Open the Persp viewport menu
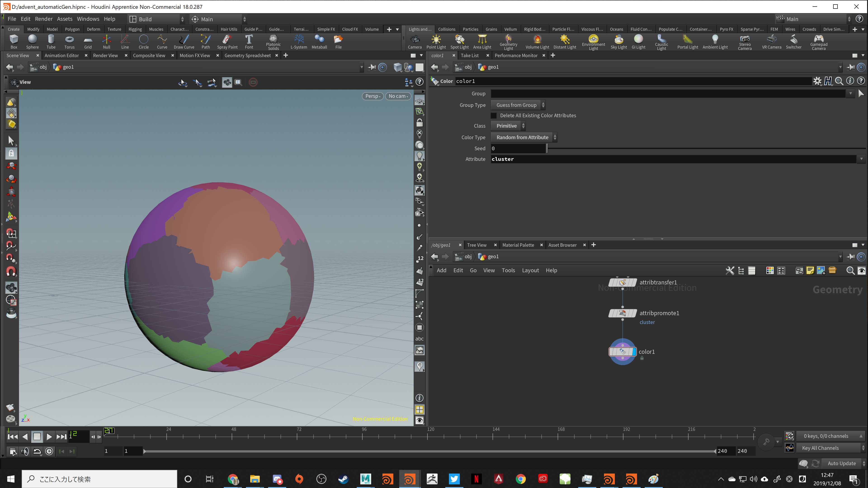 [x=372, y=96]
